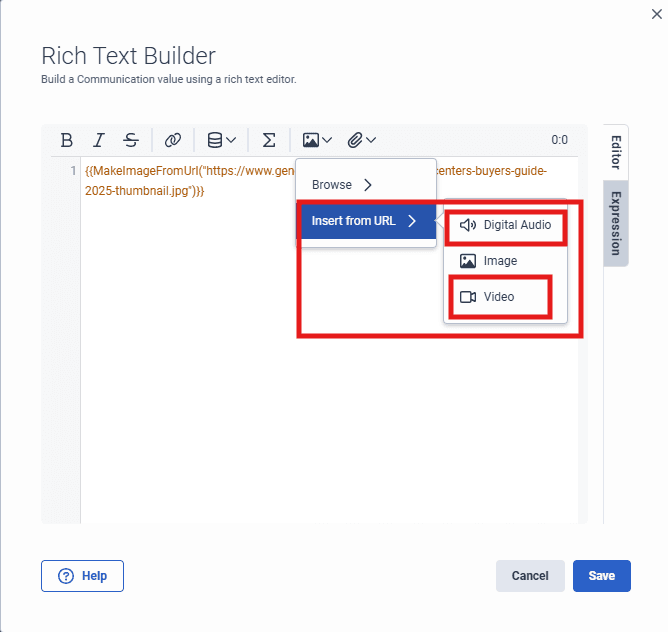Open the paperclip attachment dropdown

361,141
